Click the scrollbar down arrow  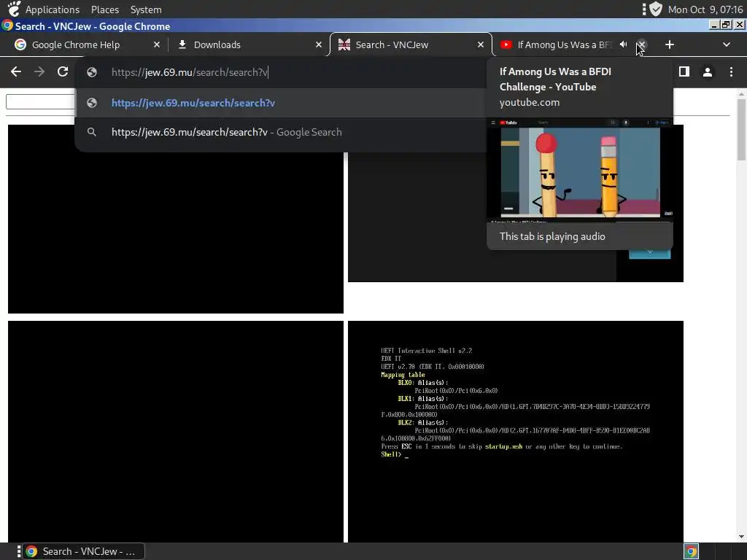pyautogui.click(x=741, y=537)
